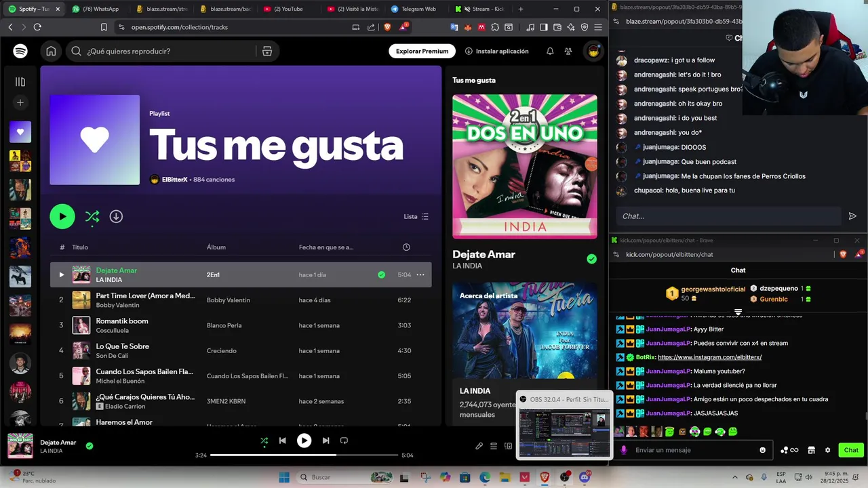Open the play queue icon in player bar
868x488 pixels.
pos(494,446)
